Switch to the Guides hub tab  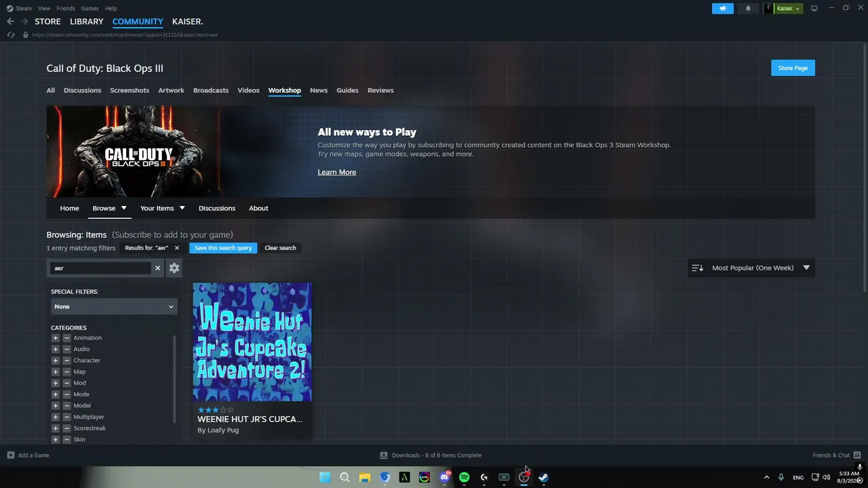[347, 90]
